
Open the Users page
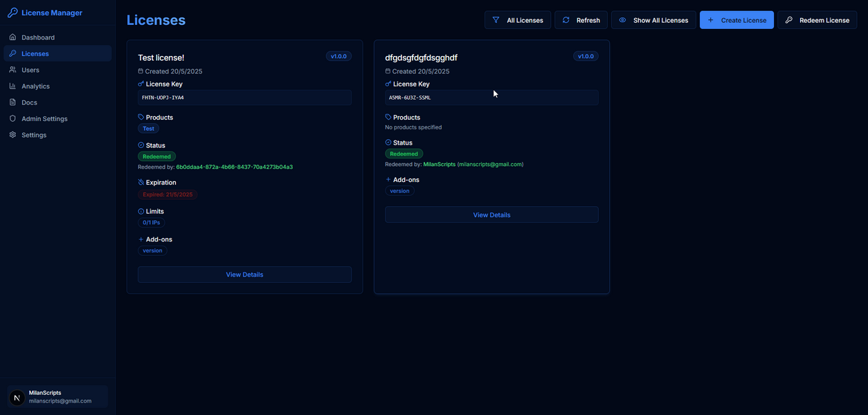coord(57,70)
